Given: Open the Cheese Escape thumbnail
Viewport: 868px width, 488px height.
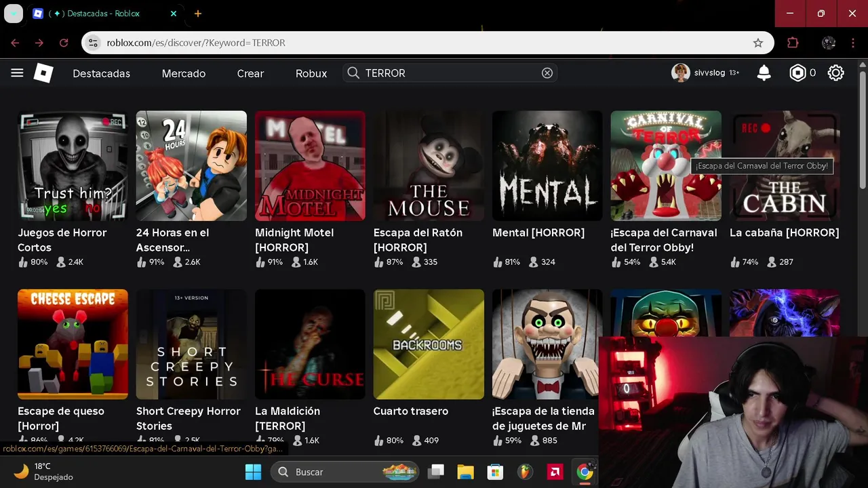Looking at the screenshot, I should [73, 344].
